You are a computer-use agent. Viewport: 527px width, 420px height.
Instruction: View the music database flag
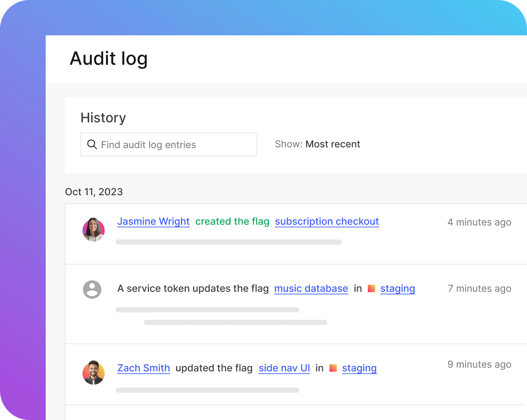click(x=311, y=289)
